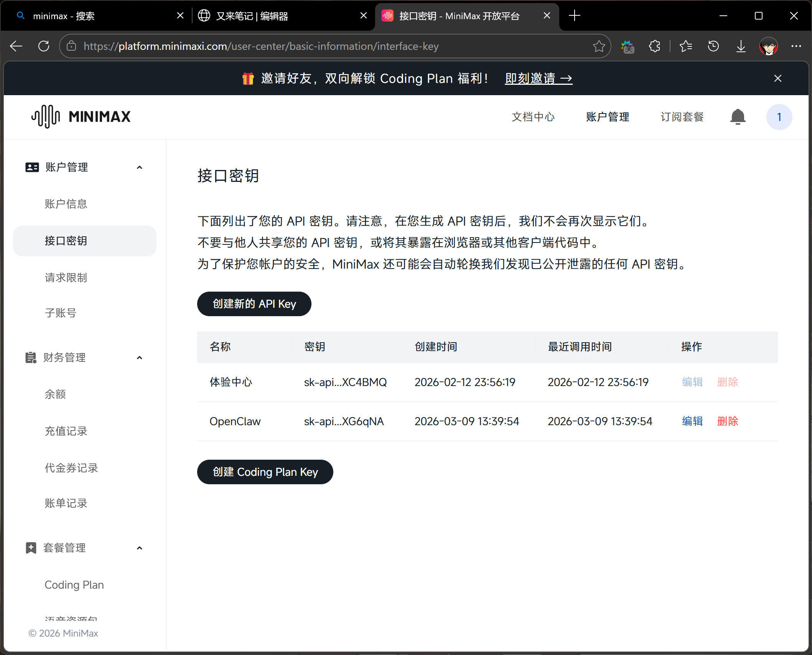
Task: Open browser downloads
Action: coord(741,46)
